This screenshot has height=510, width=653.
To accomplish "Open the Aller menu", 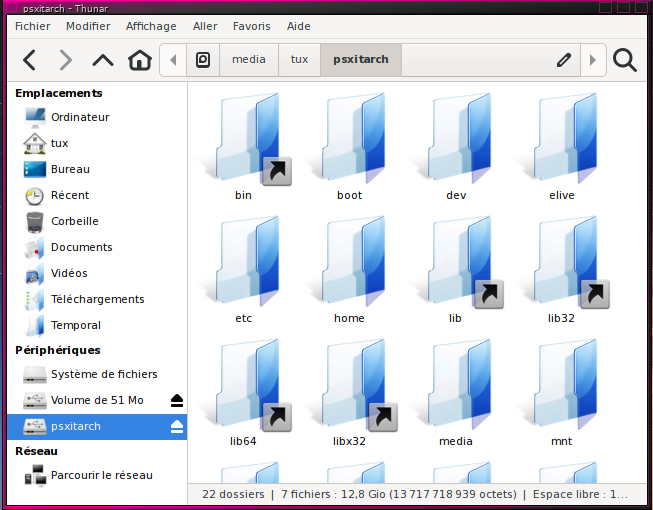I will (205, 26).
